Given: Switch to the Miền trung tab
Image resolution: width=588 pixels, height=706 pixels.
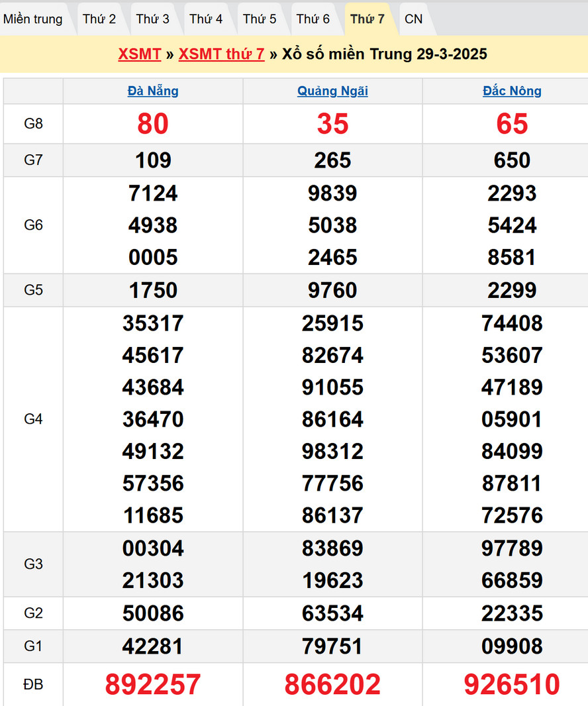Looking at the screenshot, I should (x=33, y=19).
